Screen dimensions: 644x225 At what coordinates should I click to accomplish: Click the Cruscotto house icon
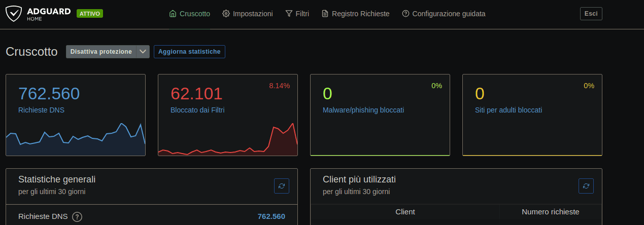click(173, 14)
